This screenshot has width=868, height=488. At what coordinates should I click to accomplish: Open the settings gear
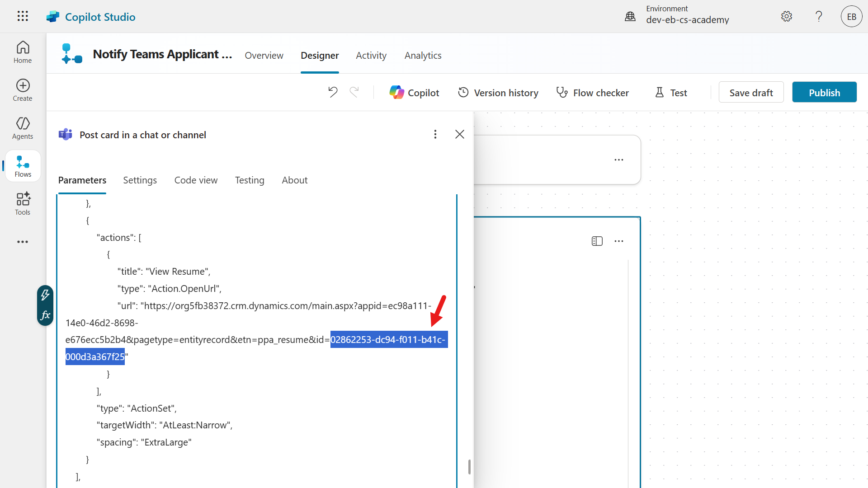click(x=787, y=17)
